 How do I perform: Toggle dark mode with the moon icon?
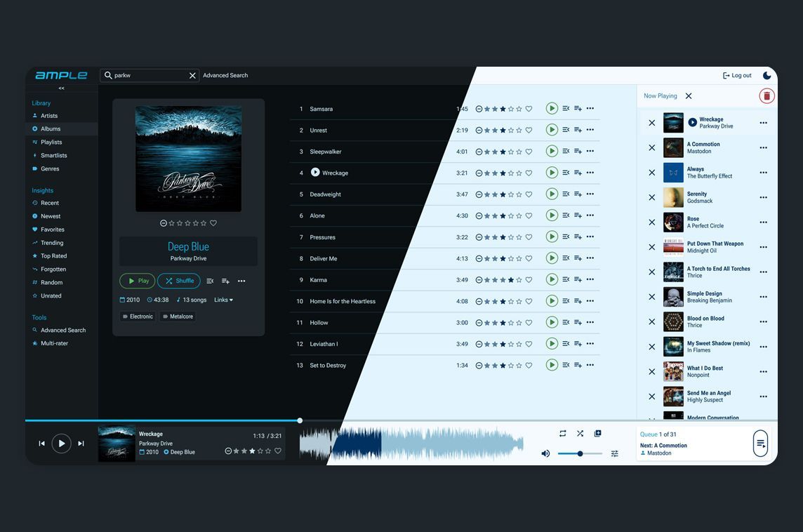point(766,75)
